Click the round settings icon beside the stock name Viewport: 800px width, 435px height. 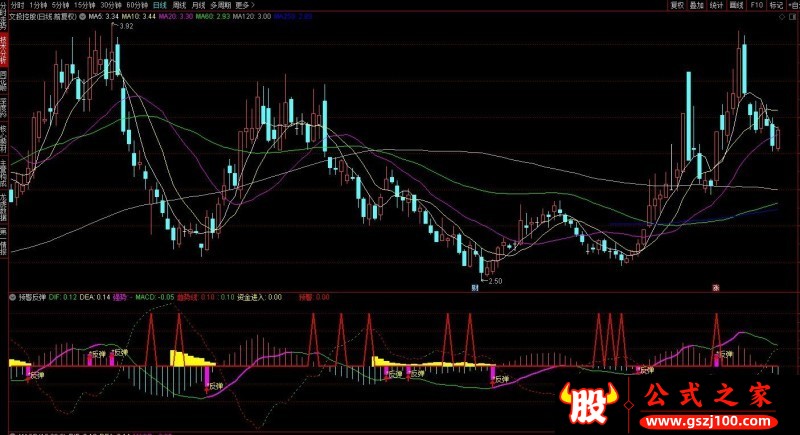point(82,16)
